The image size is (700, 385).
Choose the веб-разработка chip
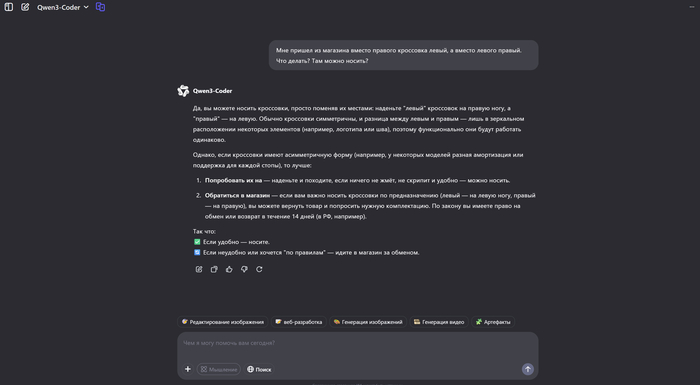(299, 322)
